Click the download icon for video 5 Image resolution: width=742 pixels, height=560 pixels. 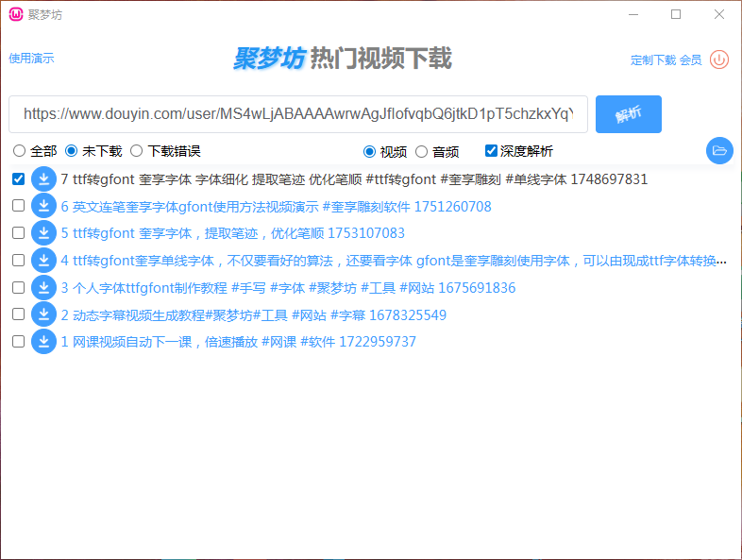point(43,233)
